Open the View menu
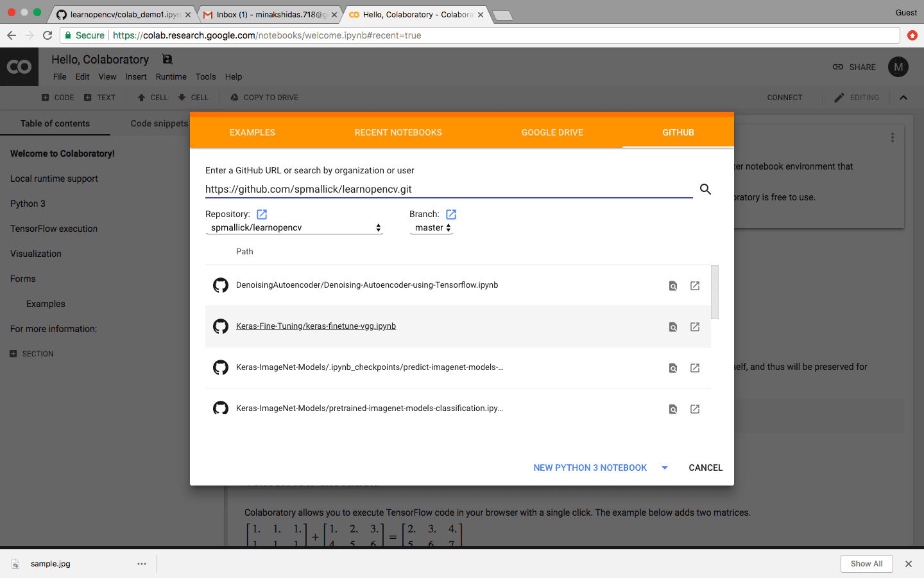 [x=107, y=76]
